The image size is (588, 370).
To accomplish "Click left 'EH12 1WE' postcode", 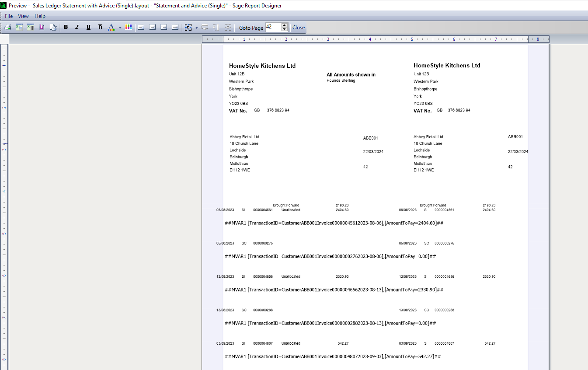I will tap(240, 170).
